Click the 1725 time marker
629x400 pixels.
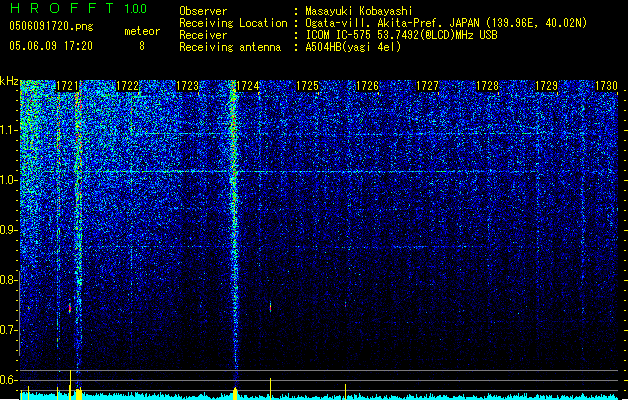(x=307, y=86)
